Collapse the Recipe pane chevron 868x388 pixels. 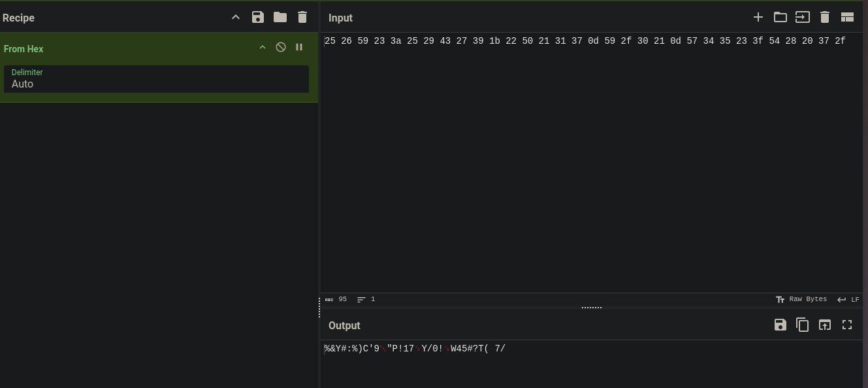pos(236,18)
